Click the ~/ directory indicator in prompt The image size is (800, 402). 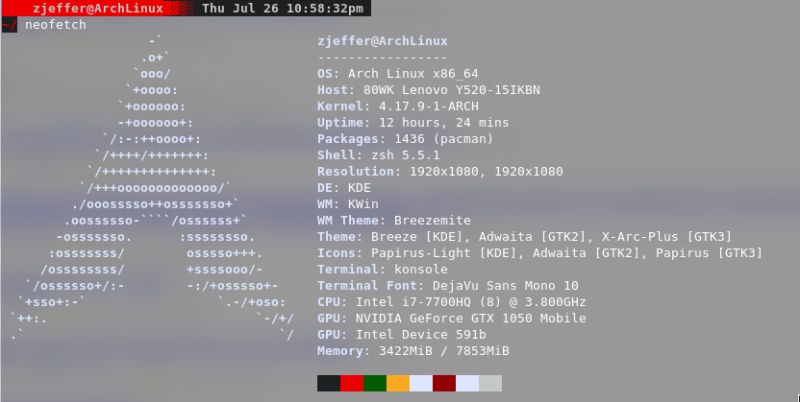[9, 24]
